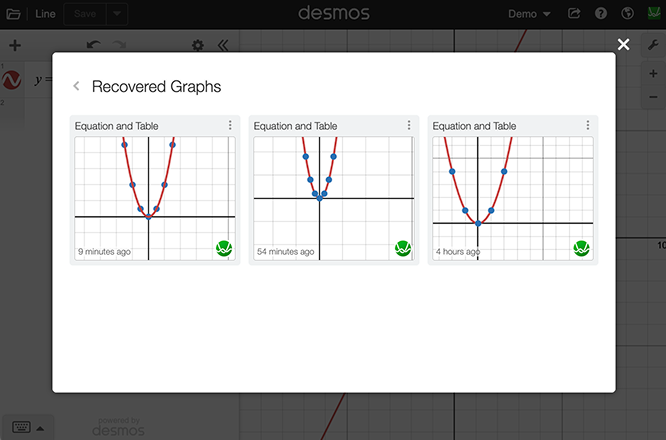Click the add item plus button

point(14,46)
